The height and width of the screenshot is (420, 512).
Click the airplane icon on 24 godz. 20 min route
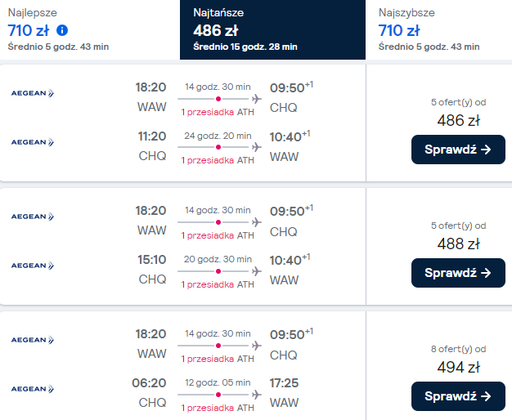257,147
